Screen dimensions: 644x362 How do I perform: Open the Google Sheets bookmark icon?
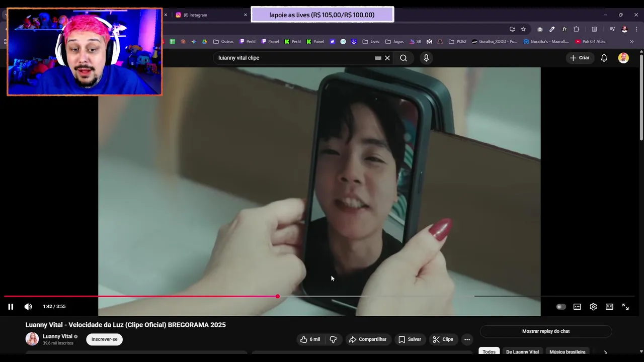coord(172,42)
